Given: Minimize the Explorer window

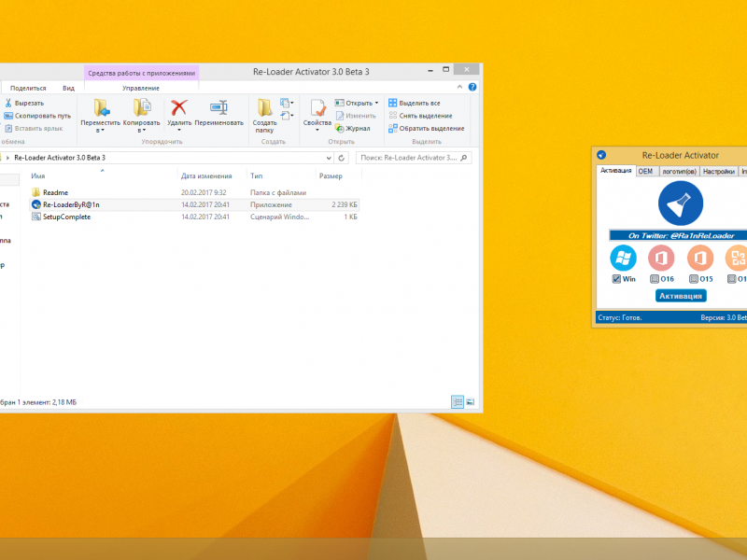Looking at the screenshot, I should (430, 70).
